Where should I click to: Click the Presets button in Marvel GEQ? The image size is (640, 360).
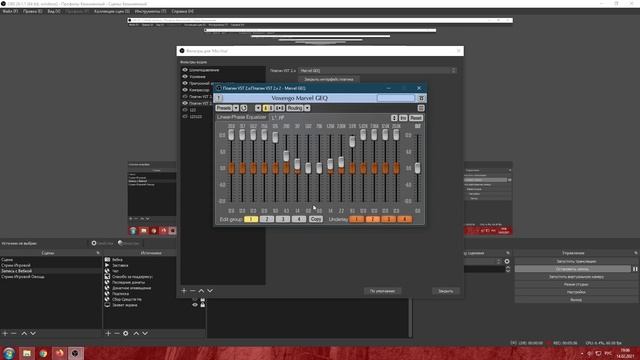click(224, 108)
